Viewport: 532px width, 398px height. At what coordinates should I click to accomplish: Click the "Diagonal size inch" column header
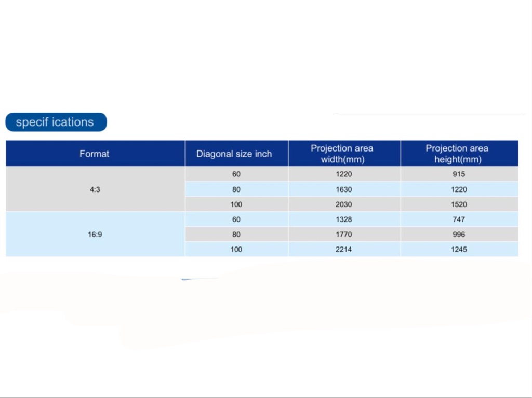234,154
